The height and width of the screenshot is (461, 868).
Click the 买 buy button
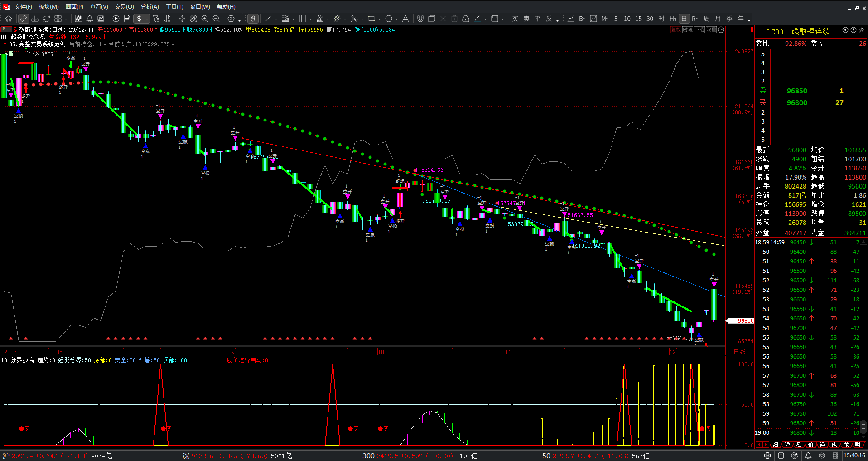coord(515,19)
